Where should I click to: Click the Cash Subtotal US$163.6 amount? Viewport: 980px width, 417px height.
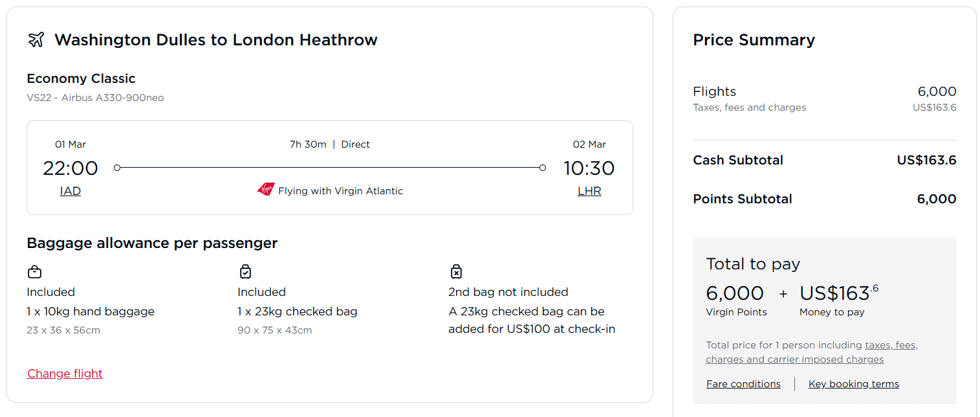(926, 160)
